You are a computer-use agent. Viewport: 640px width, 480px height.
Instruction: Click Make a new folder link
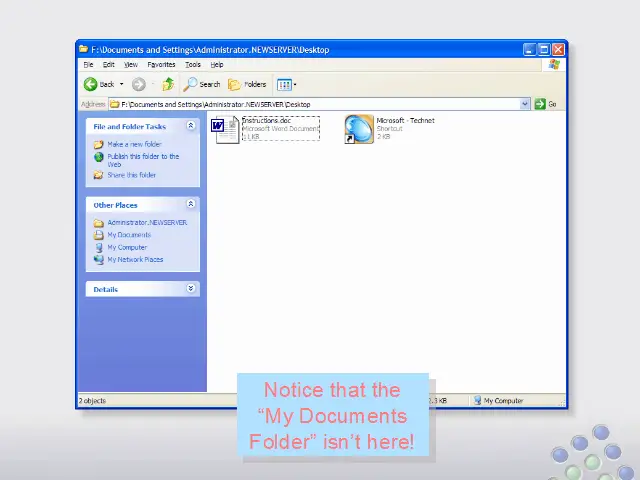[134, 145]
